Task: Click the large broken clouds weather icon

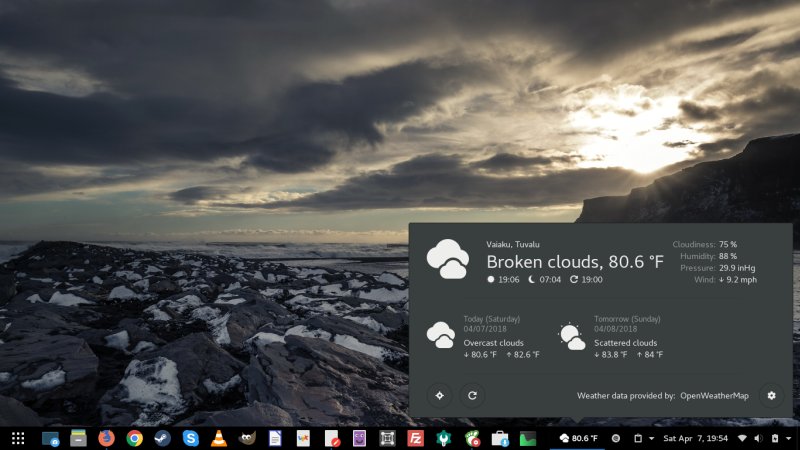Action: (448, 259)
